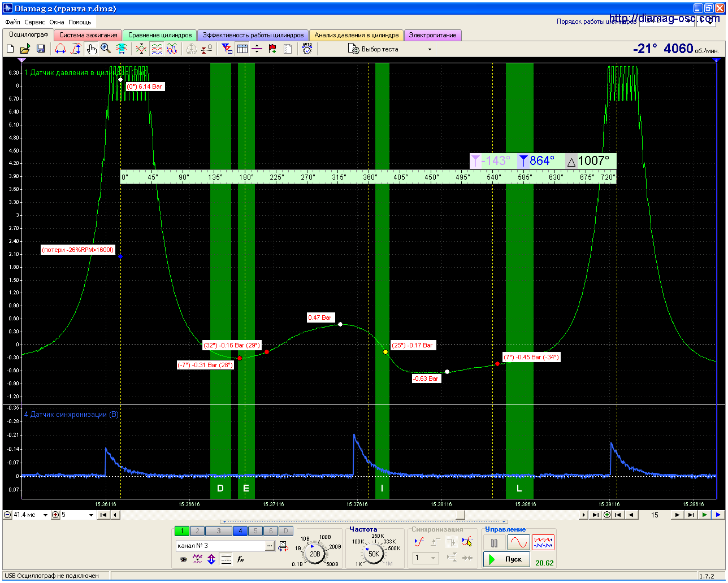The width and height of the screenshot is (728, 583).
Task: Add a flag marker with red flag icon
Action: [x=272, y=49]
